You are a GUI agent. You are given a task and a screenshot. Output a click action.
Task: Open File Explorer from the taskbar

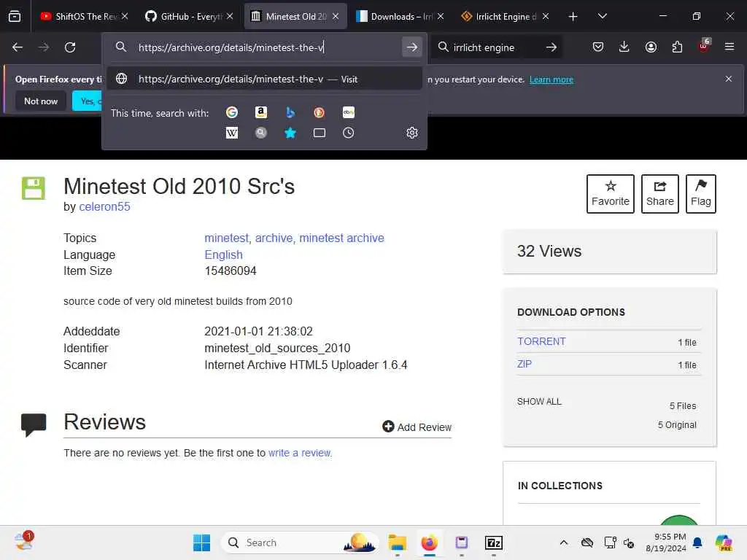[398, 542]
